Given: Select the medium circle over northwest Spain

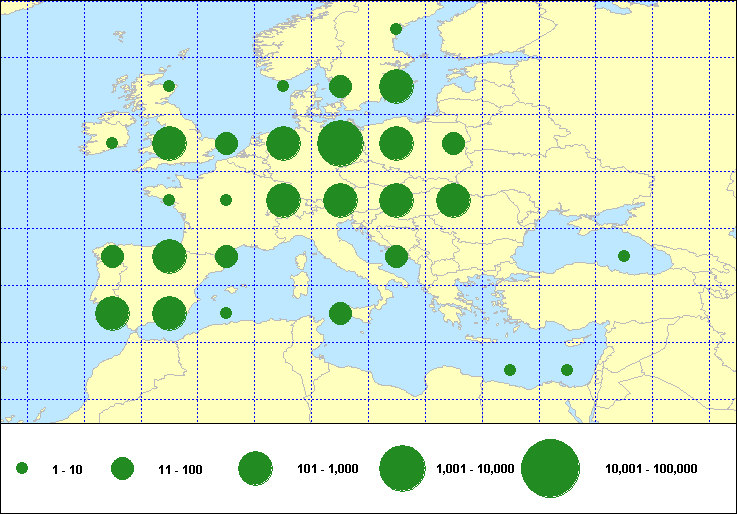Looking at the screenshot, I should 112,257.
